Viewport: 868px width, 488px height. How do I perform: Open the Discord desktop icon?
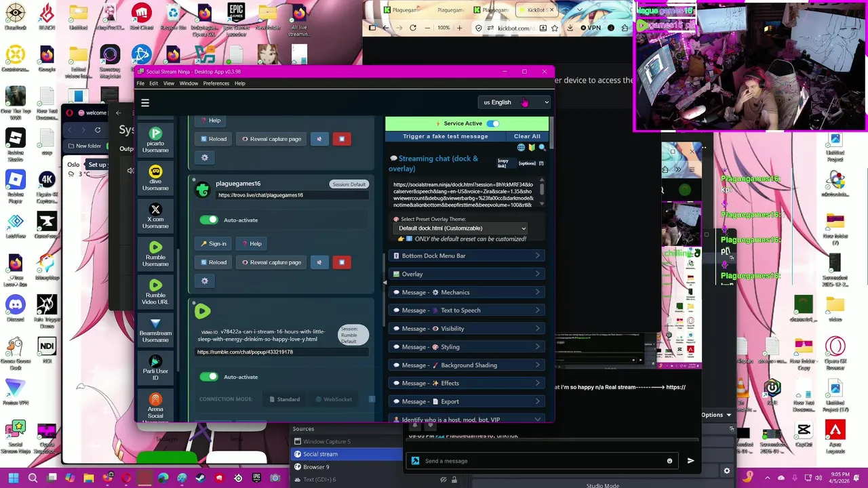pyautogui.click(x=15, y=308)
